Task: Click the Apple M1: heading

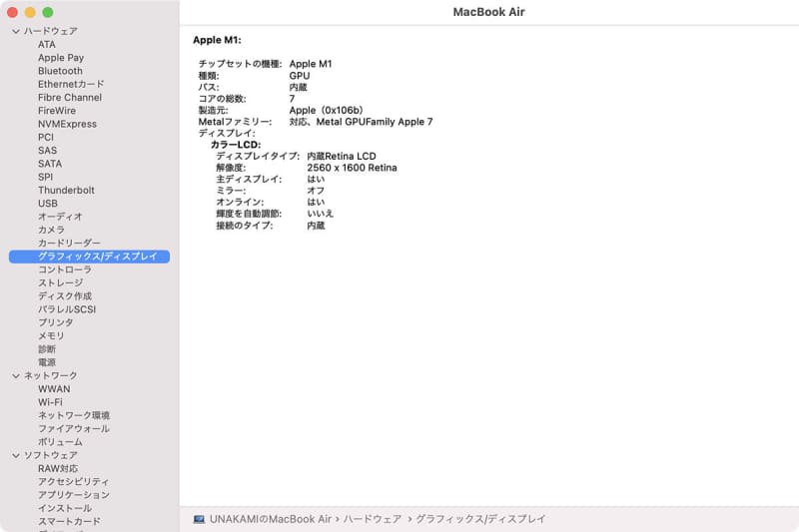Action: (217, 40)
